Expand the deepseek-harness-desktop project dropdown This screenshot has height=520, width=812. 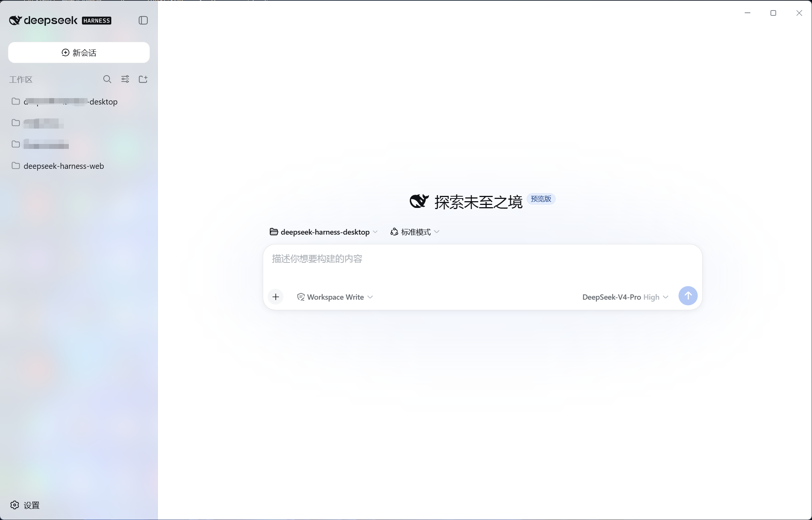(x=324, y=232)
